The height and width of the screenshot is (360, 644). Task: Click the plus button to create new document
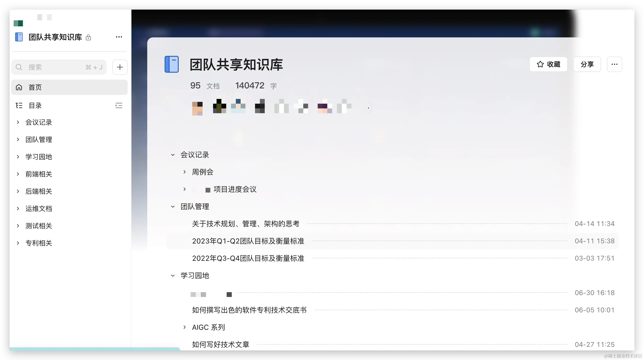(x=120, y=67)
